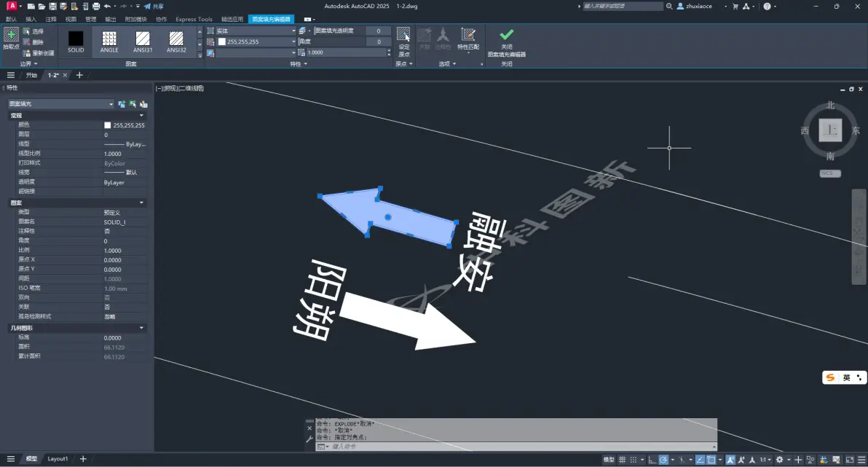Switch to Layout1 tab
This screenshot has width=868, height=467.
click(58, 459)
